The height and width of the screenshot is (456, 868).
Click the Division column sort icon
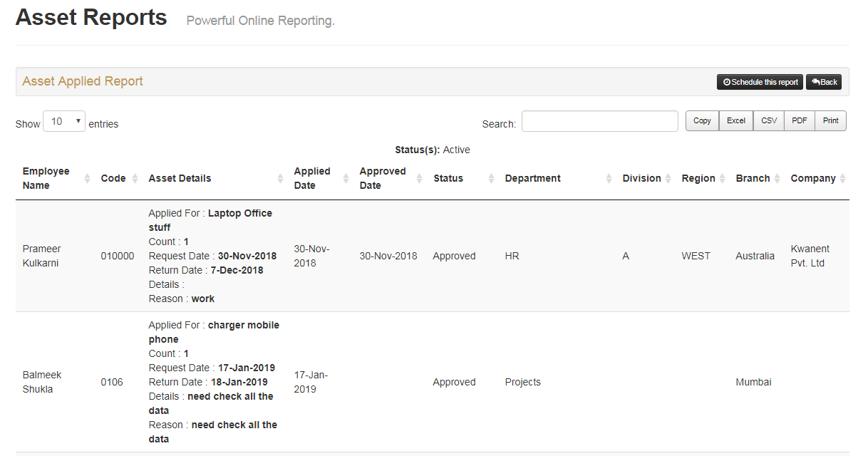668,179
